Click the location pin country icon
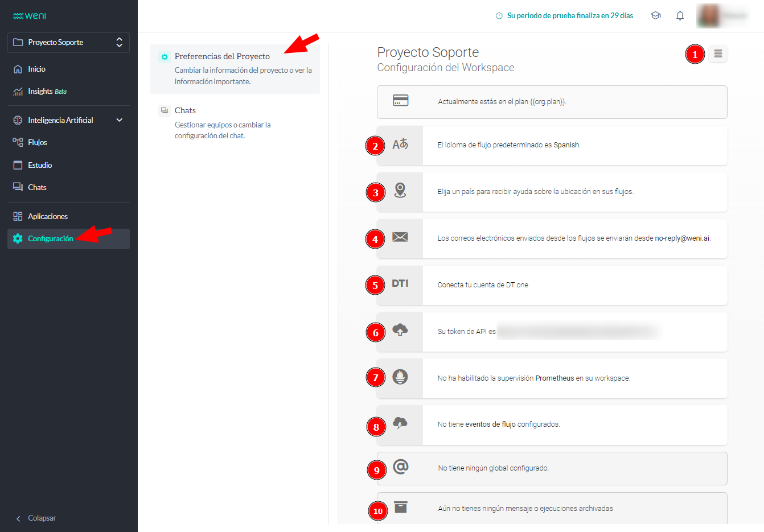This screenshot has width=764, height=532. (x=400, y=191)
